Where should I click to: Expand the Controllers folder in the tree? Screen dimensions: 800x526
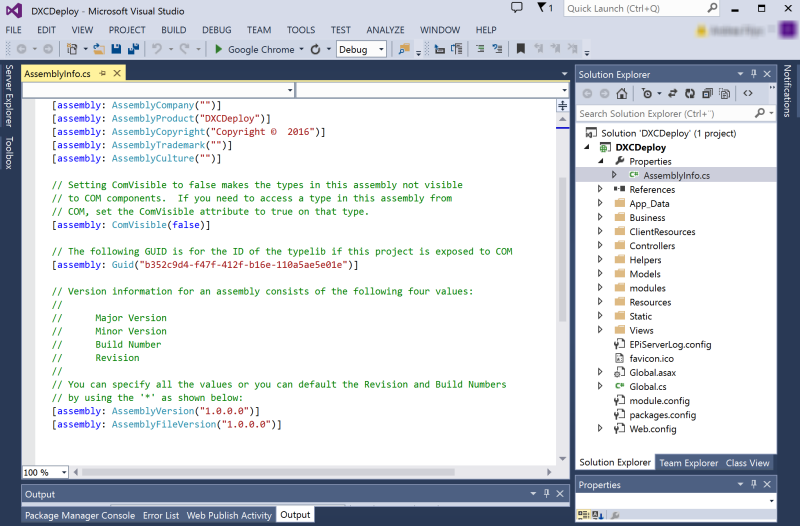(x=600, y=246)
